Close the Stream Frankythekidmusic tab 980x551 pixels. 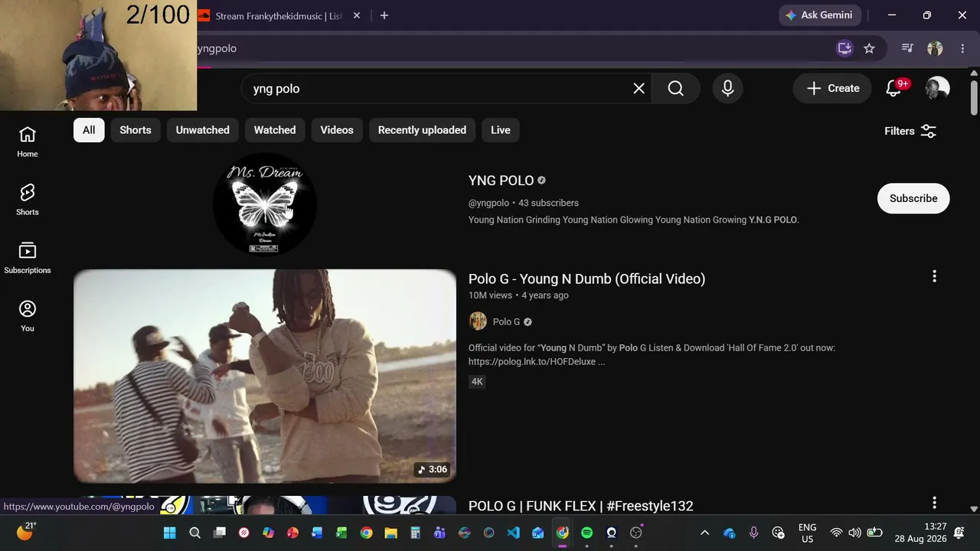(356, 15)
